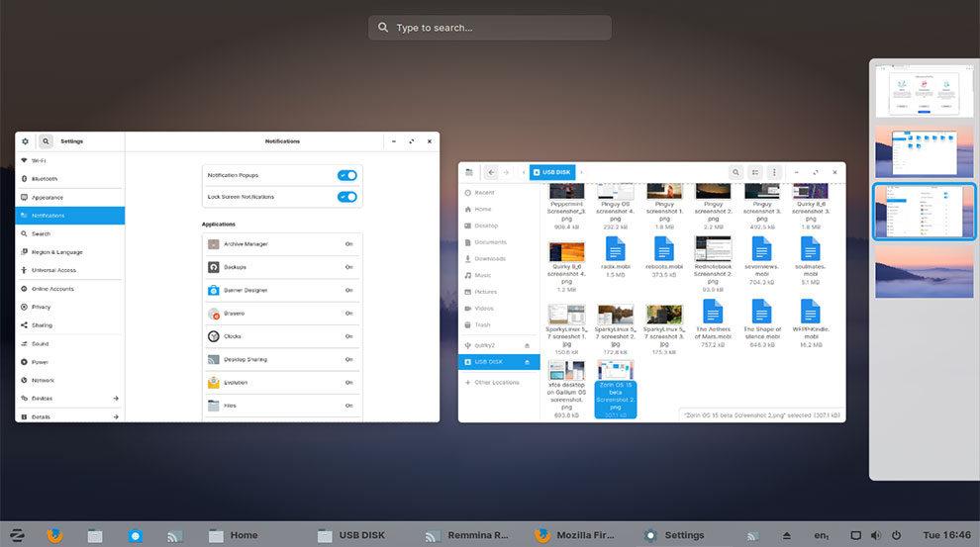Select the bottom empty workspace thumbnail
Viewport: 980px width, 547px height.
point(924,272)
